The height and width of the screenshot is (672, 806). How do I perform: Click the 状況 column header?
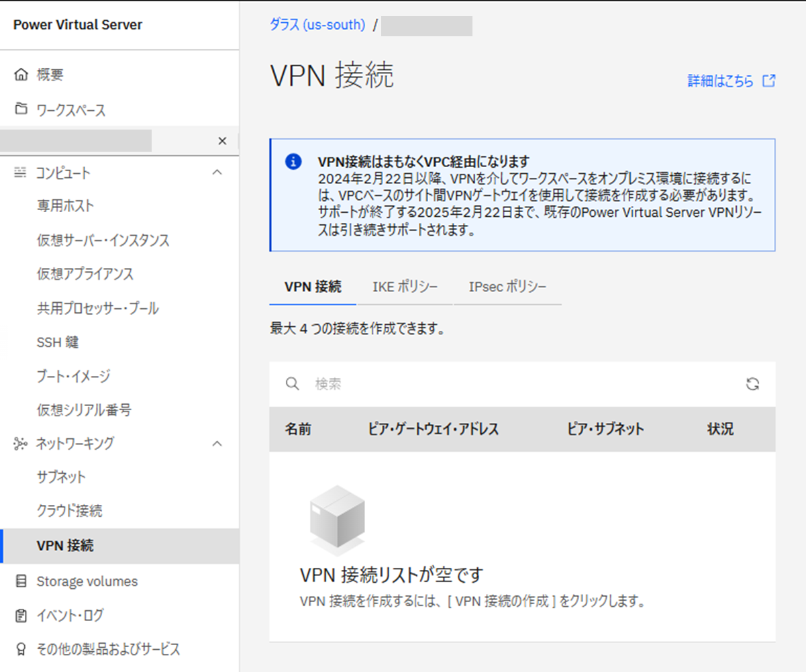coord(721,429)
